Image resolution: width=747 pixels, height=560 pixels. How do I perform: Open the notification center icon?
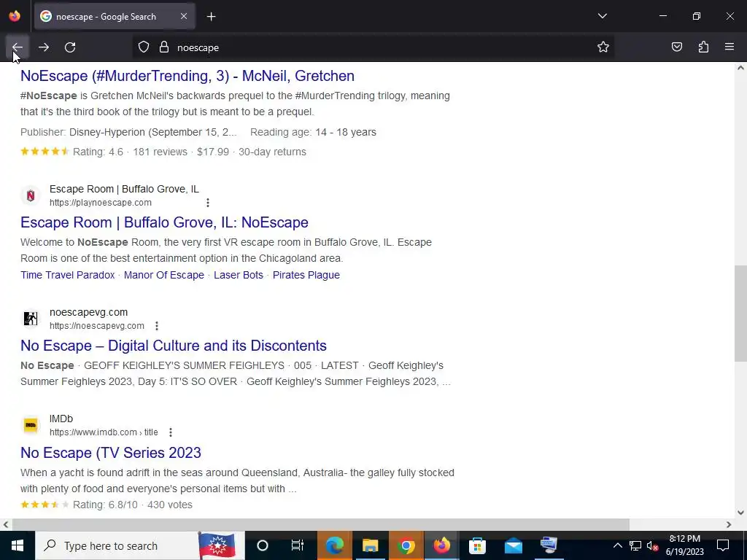coord(723,545)
